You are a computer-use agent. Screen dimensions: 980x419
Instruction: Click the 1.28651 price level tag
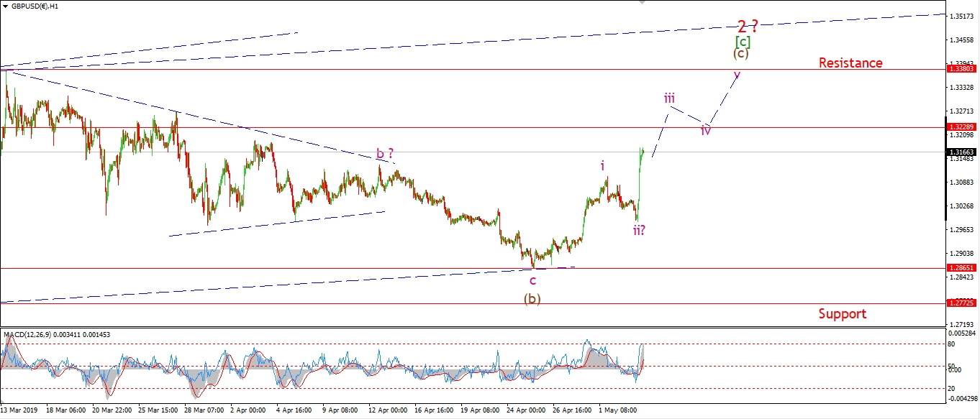pyautogui.click(x=962, y=267)
